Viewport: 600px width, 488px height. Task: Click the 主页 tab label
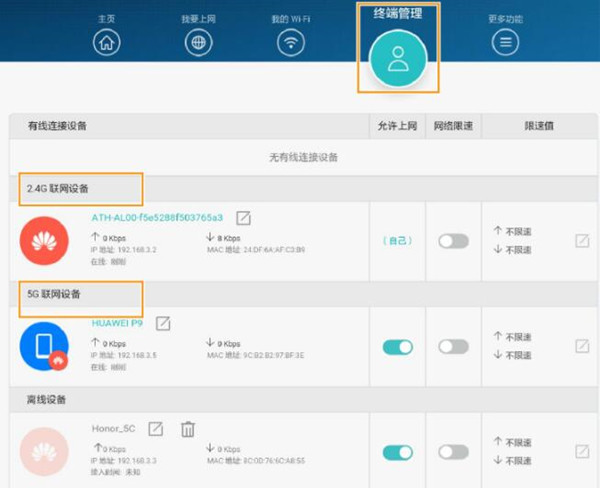coord(106,19)
